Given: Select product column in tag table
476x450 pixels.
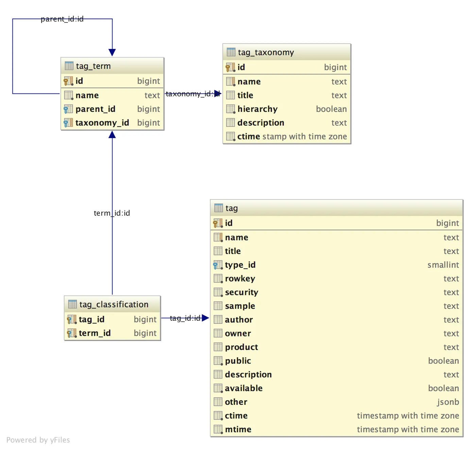Looking at the screenshot, I should pyautogui.click(x=337, y=347).
